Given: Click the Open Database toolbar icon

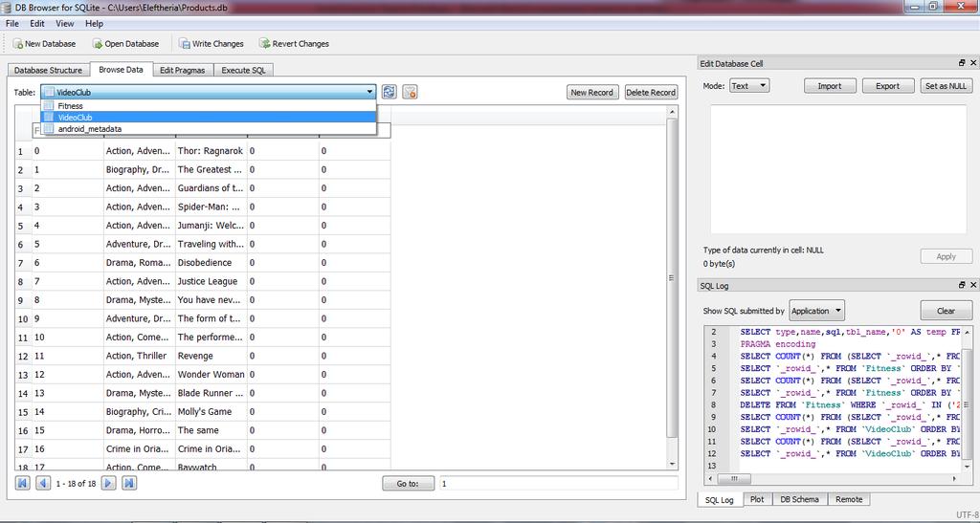Looking at the screenshot, I should (x=98, y=44).
